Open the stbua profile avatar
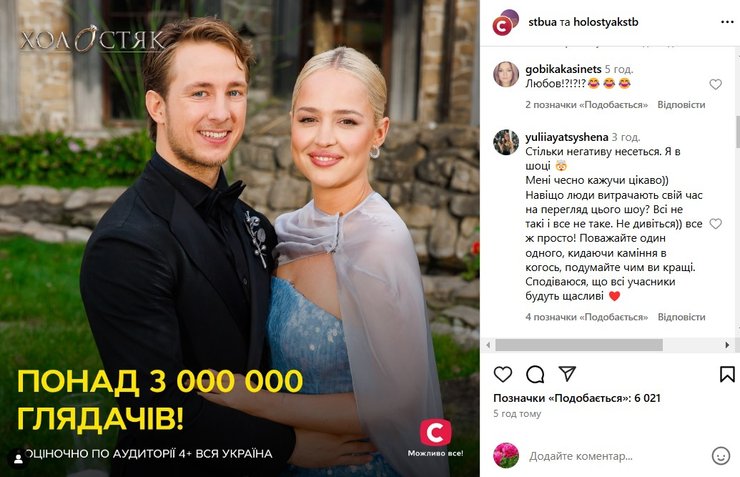The image size is (740, 477). pos(505,22)
